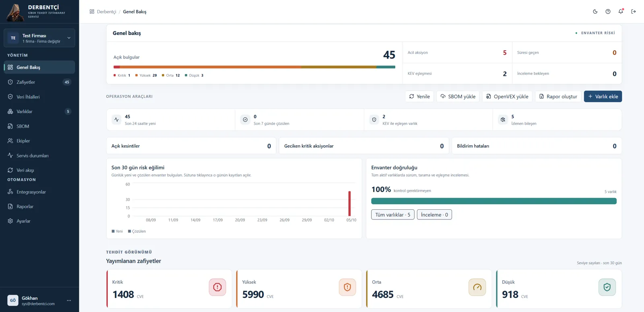
Task: Log out using the exit icon
Action: pos(634,12)
